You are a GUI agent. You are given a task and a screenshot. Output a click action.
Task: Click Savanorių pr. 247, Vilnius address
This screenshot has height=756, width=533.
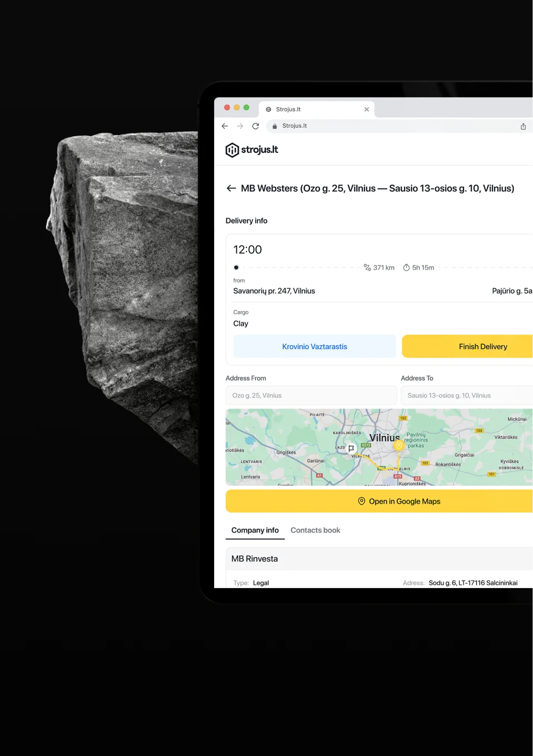tap(274, 291)
